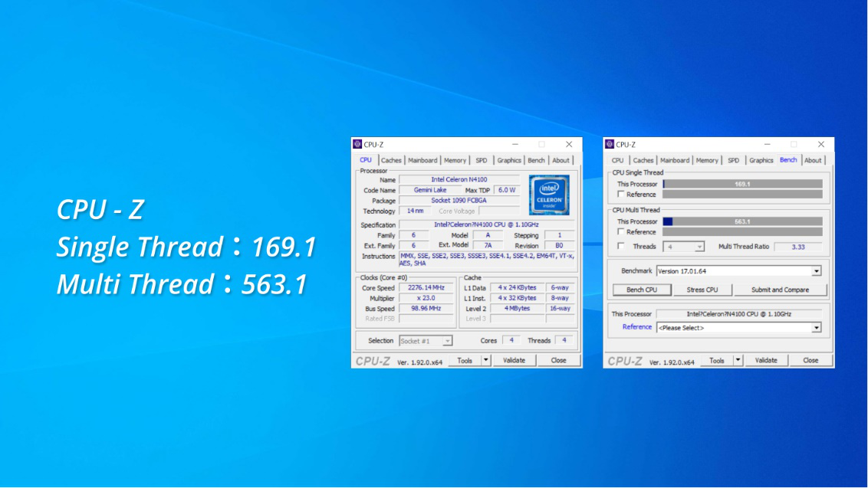This screenshot has width=868, height=488.
Task: Click the CPU-Z app icon in left window title bar
Action: click(357, 144)
